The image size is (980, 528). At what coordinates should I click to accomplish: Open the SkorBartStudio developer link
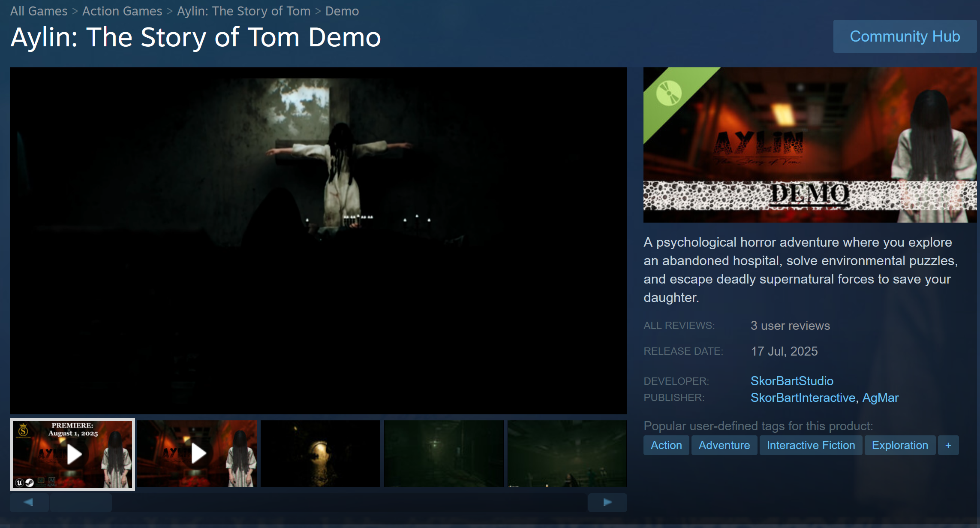pos(792,381)
